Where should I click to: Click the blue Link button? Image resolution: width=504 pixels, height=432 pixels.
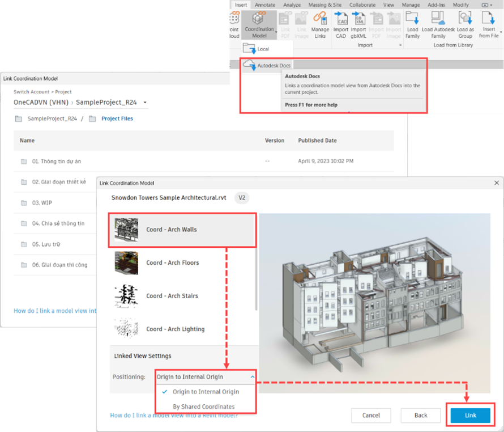click(470, 415)
